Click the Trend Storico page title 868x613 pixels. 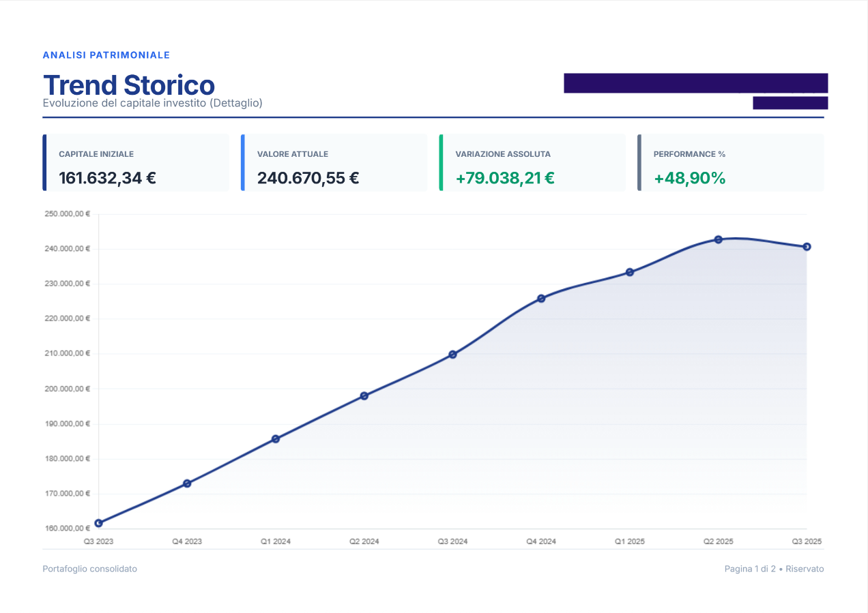(129, 85)
